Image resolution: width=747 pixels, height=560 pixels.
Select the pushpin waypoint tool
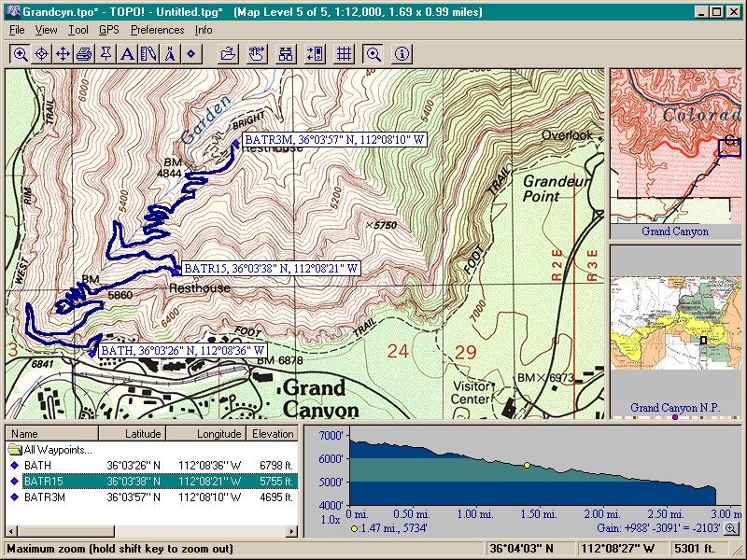[106, 54]
